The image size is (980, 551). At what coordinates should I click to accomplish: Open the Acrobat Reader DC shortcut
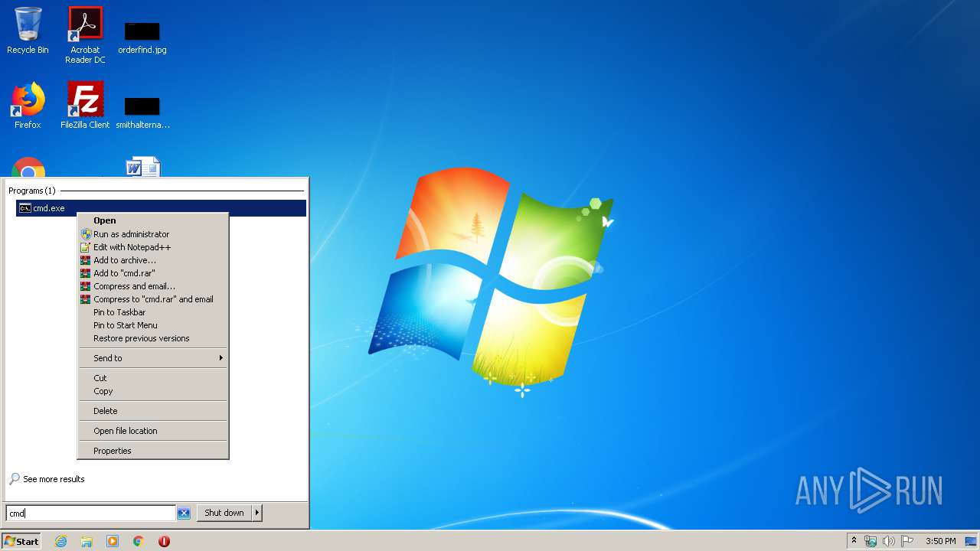[x=85, y=35]
